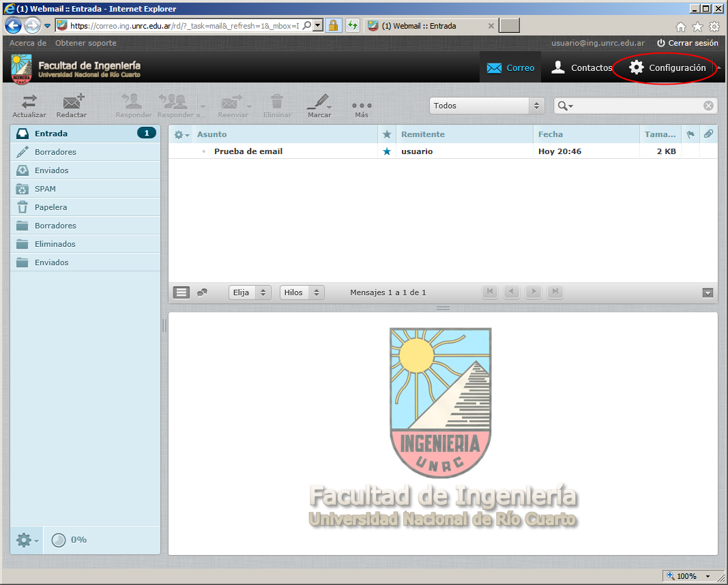This screenshot has width=728, height=585.
Task: Click the unread count badge on Entrada
Action: (x=147, y=133)
